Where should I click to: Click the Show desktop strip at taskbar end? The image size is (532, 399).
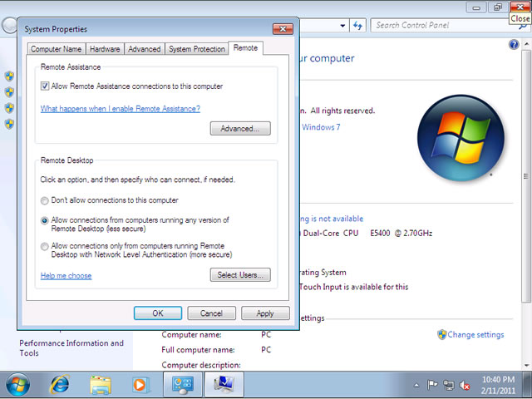pos(527,385)
